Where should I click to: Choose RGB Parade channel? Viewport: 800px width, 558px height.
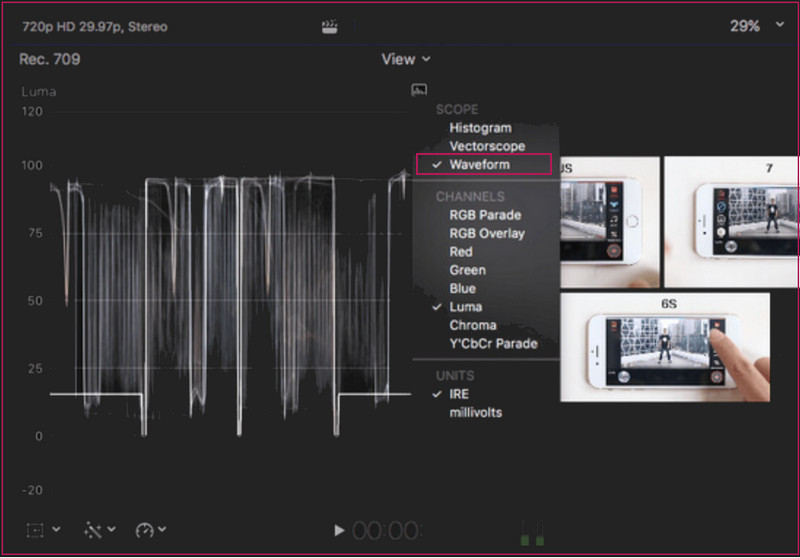click(x=485, y=215)
